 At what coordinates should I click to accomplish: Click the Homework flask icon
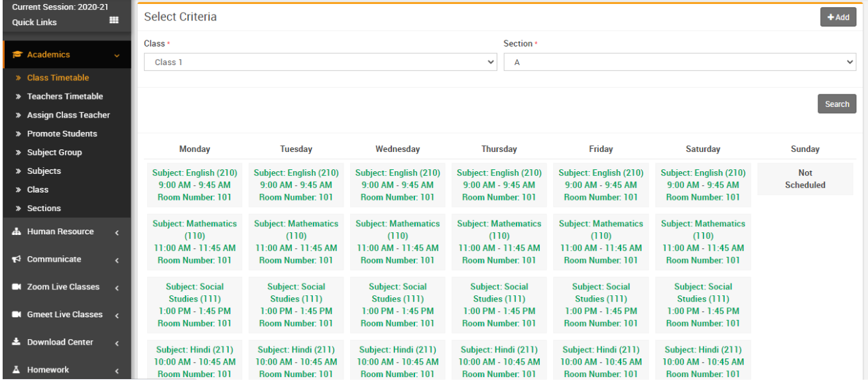[17, 370]
